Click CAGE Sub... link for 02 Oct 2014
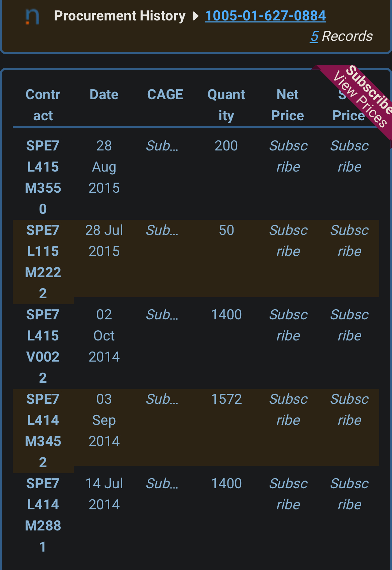 [162, 315]
